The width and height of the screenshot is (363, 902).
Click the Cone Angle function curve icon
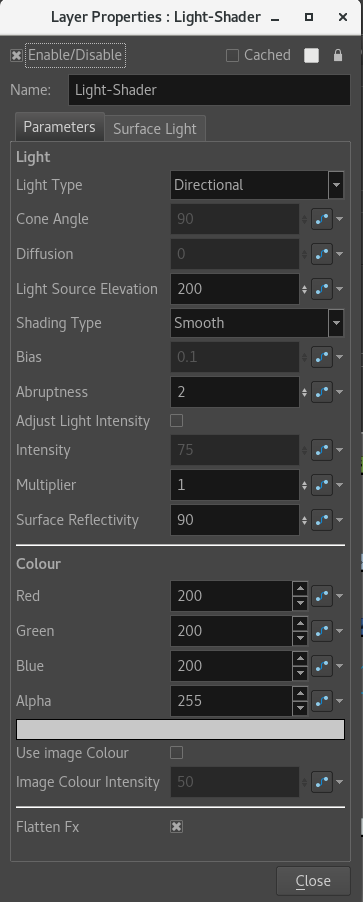pyautogui.click(x=322, y=219)
